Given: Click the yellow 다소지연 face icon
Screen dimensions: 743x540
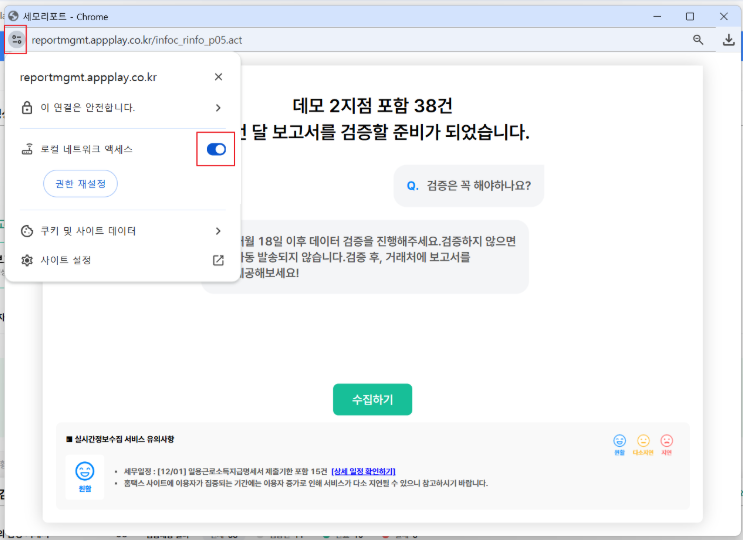Looking at the screenshot, I should coord(643,440).
